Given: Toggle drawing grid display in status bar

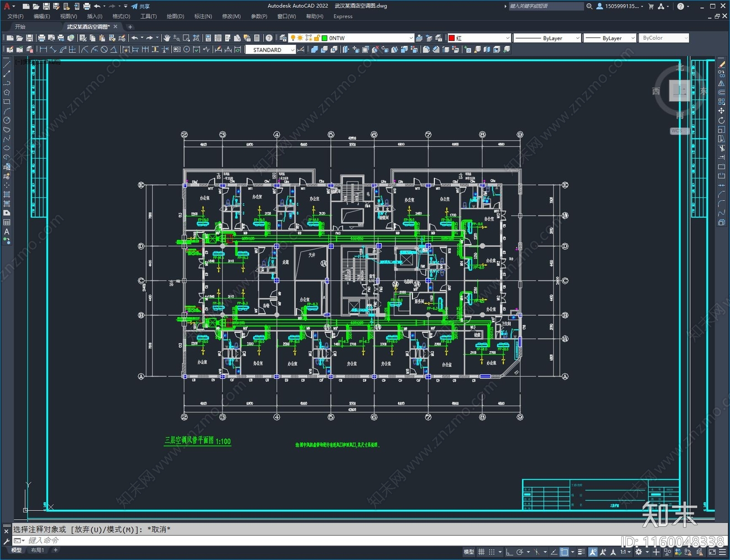Looking at the screenshot, I should [x=481, y=552].
